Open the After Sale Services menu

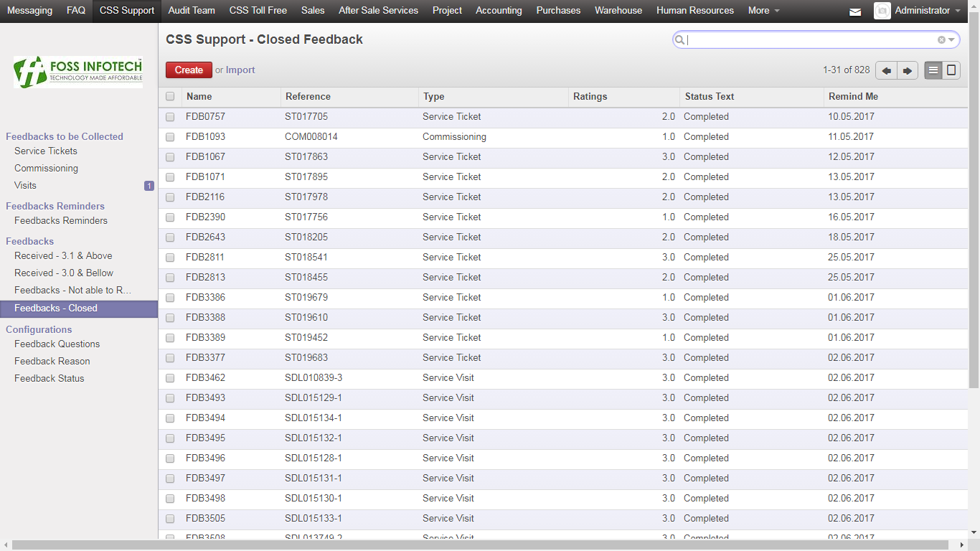378,11
